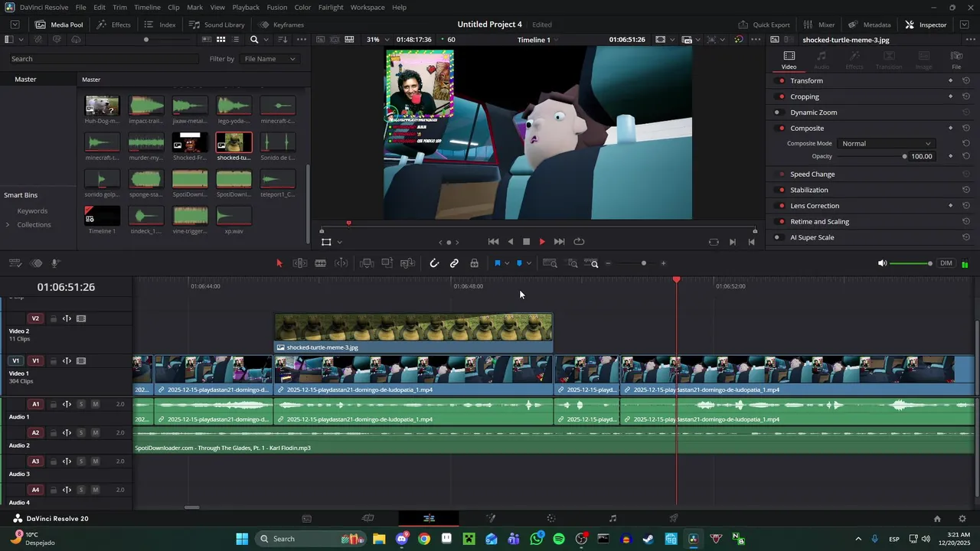This screenshot has height=551, width=980.
Task: Select the arrow Selection Mode tool
Action: click(279, 263)
